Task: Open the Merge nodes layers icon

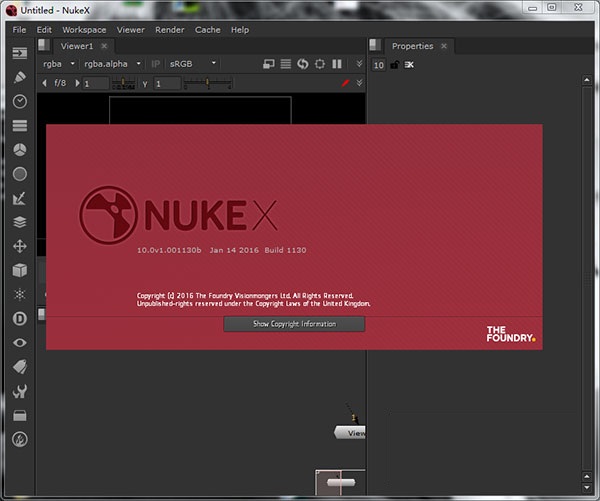Action: point(20,222)
